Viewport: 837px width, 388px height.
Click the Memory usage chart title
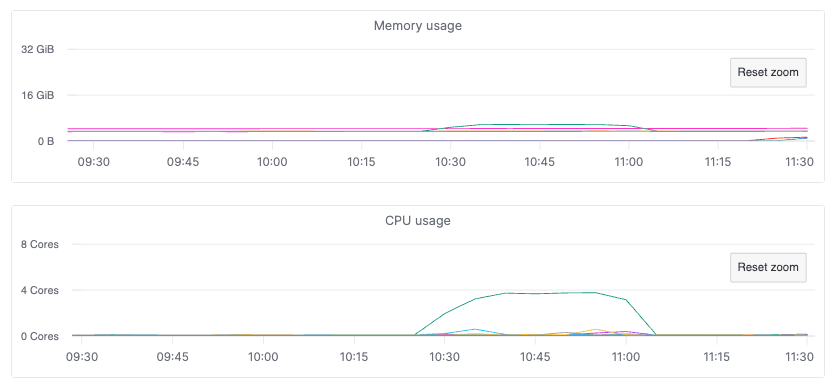point(417,26)
